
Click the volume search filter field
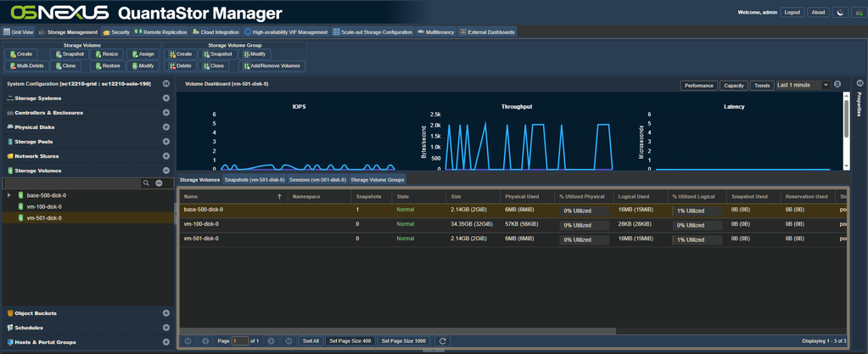72,183
